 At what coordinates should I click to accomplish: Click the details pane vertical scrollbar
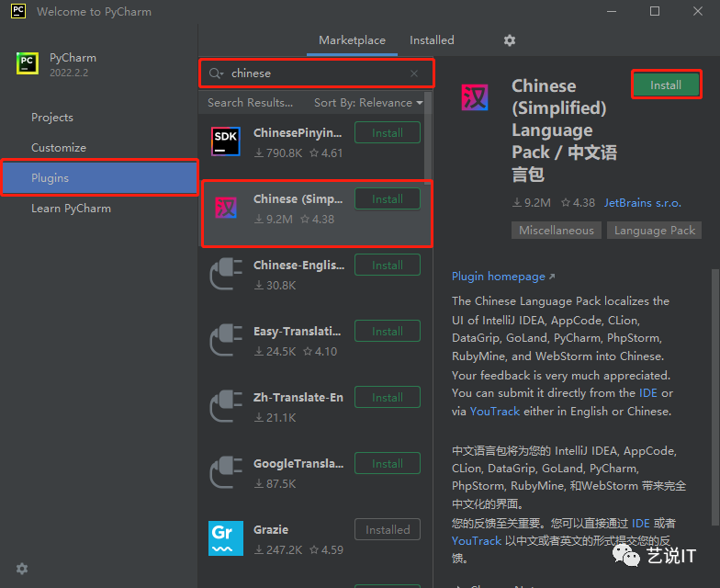click(715, 397)
